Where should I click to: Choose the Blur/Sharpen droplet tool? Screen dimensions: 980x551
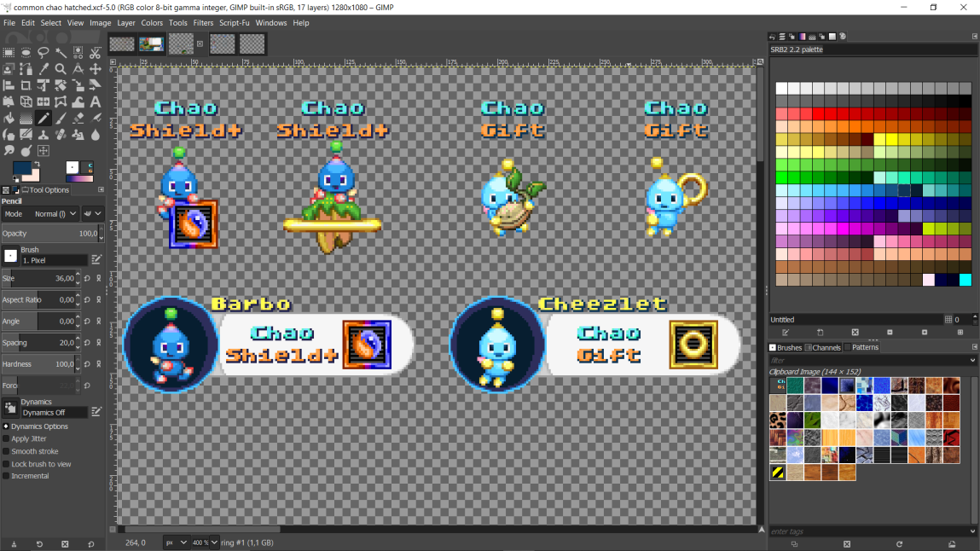(x=95, y=134)
